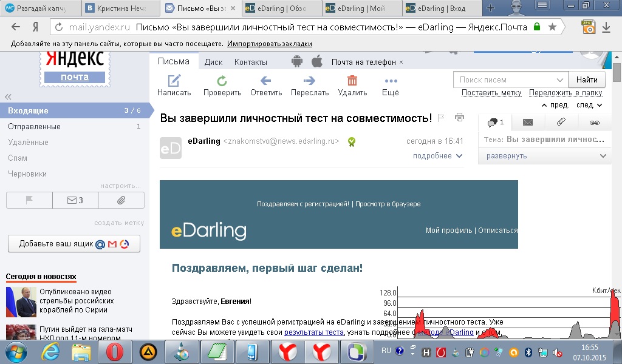Switch to Письма tab
Viewport: 622px width, 364px height.
(x=173, y=61)
